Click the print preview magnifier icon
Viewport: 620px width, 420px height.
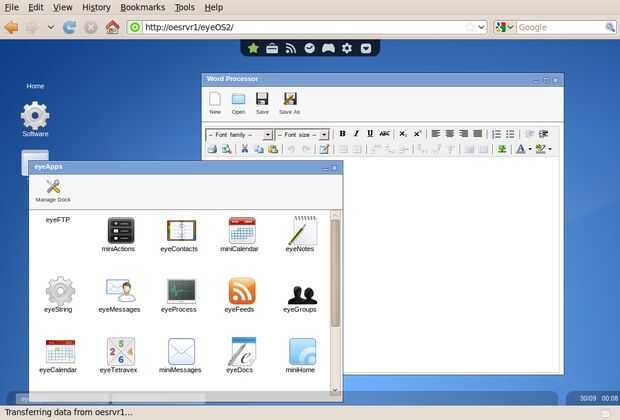227,149
